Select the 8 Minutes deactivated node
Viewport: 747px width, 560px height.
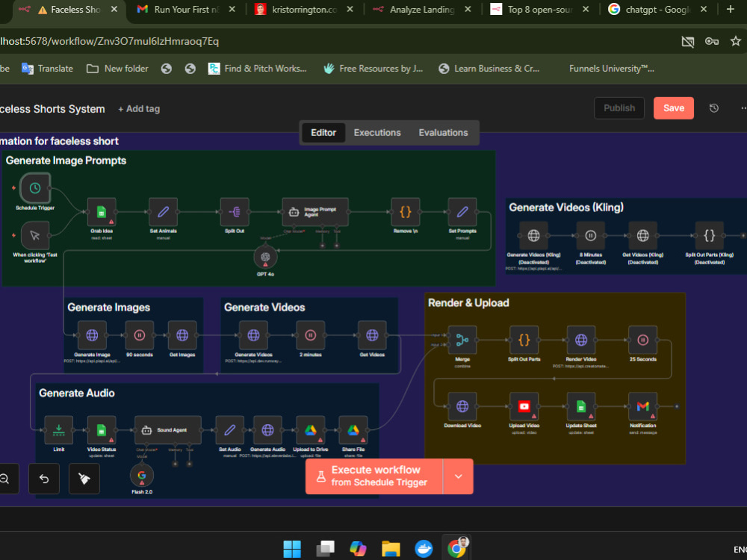(x=590, y=235)
